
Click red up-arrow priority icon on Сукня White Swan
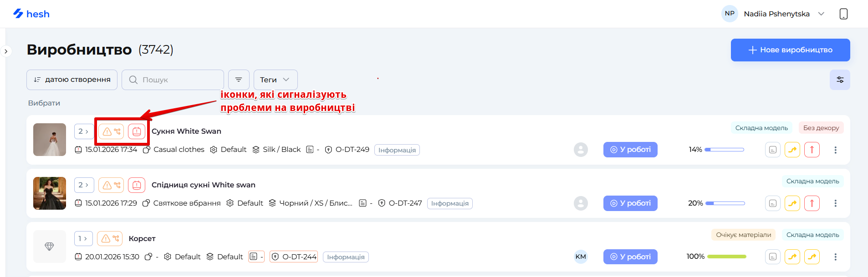pyautogui.click(x=812, y=150)
